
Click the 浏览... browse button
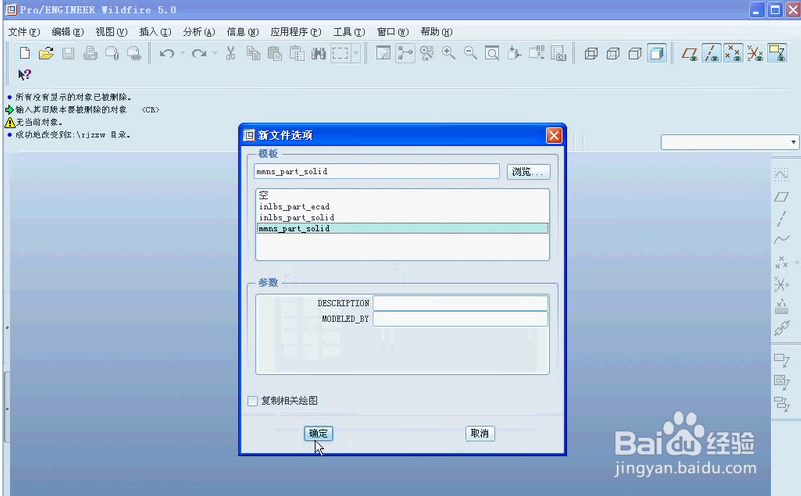click(x=529, y=172)
